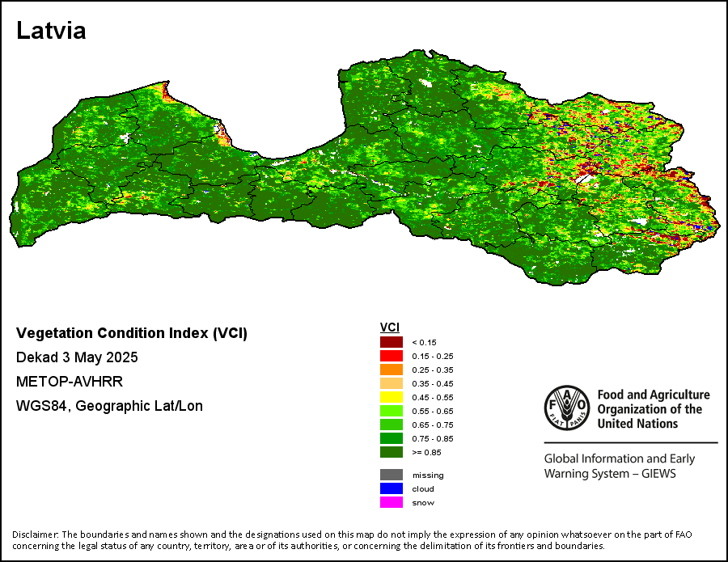Image resolution: width=728 pixels, height=562 pixels.
Task: Click the '< 0.15' legend label
Action: (x=424, y=343)
